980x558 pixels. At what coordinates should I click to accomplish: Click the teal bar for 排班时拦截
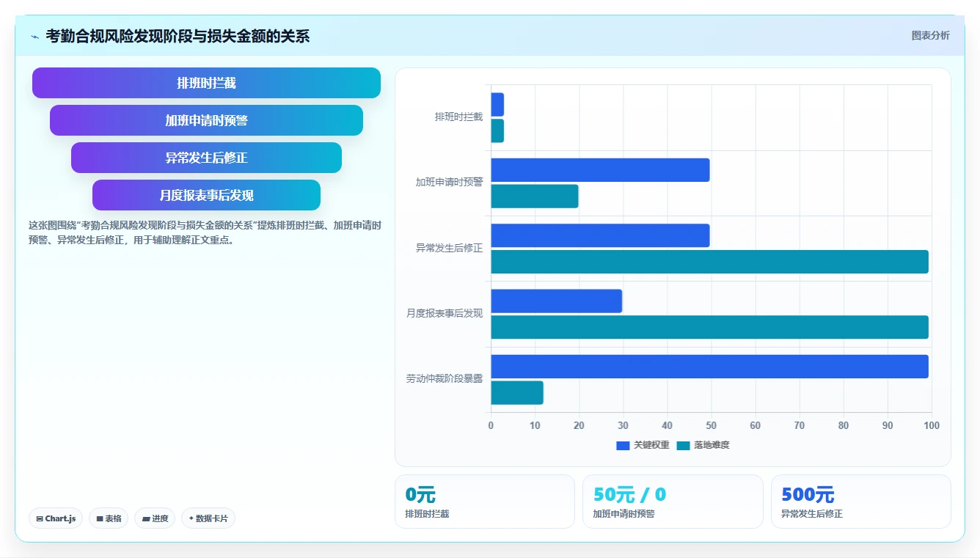pos(497,131)
